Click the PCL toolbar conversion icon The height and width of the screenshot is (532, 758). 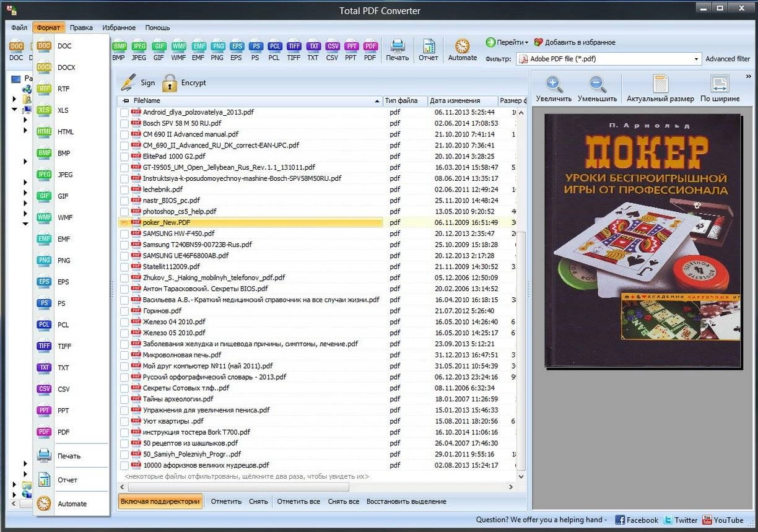click(x=274, y=50)
